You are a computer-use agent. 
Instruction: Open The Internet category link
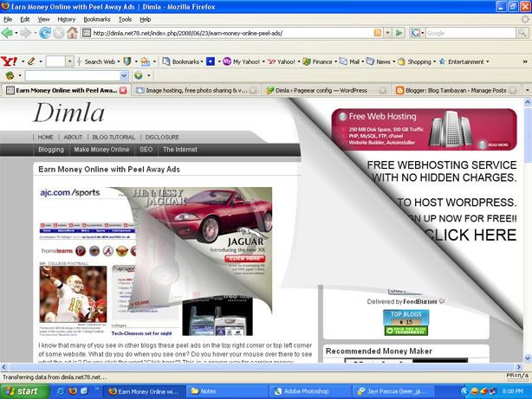point(180,150)
